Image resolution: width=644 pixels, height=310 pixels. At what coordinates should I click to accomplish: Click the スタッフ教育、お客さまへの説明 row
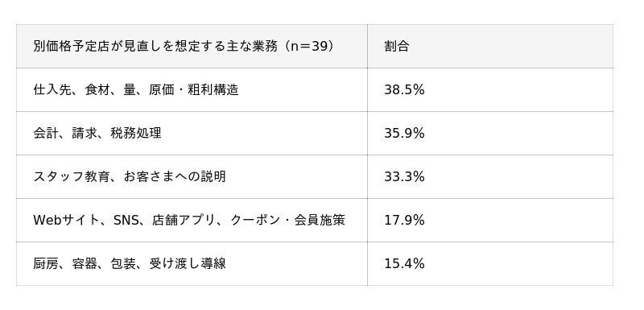315,176
